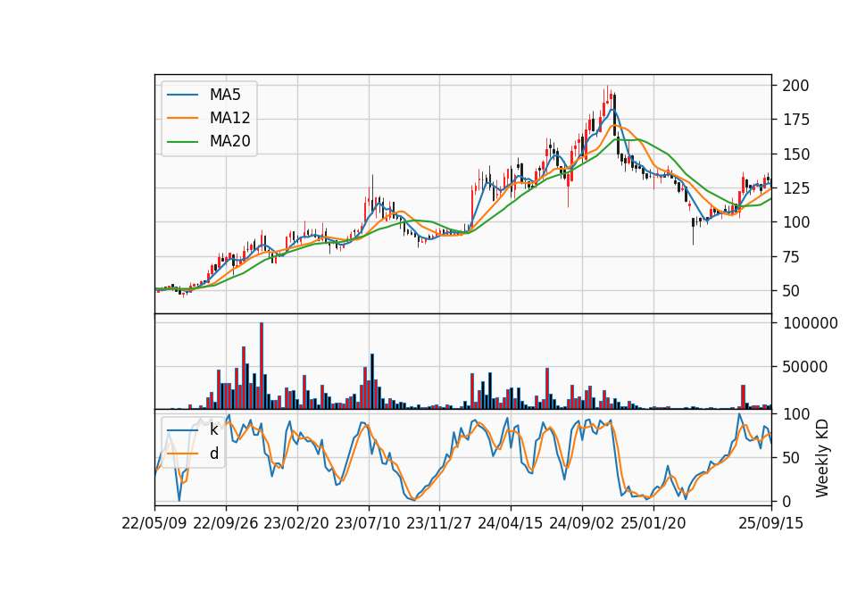
Task: Click the orange MA12 line sample in legend
Action: (182, 118)
